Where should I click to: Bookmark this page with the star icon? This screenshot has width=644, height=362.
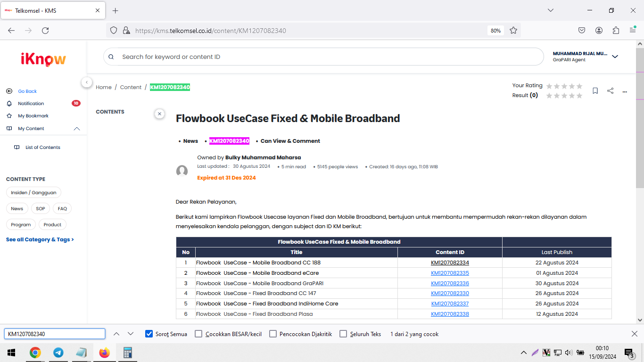click(x=513, y=30)
